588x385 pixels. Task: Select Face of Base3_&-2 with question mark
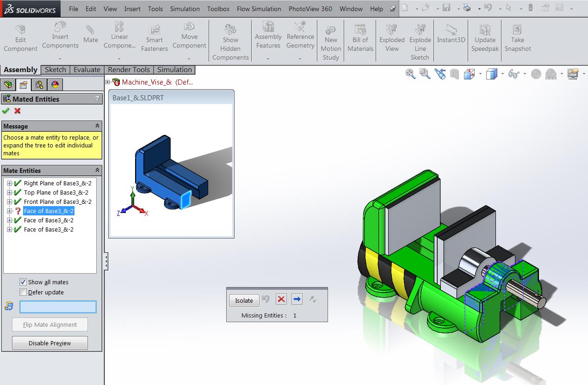[x=49, y=211]
